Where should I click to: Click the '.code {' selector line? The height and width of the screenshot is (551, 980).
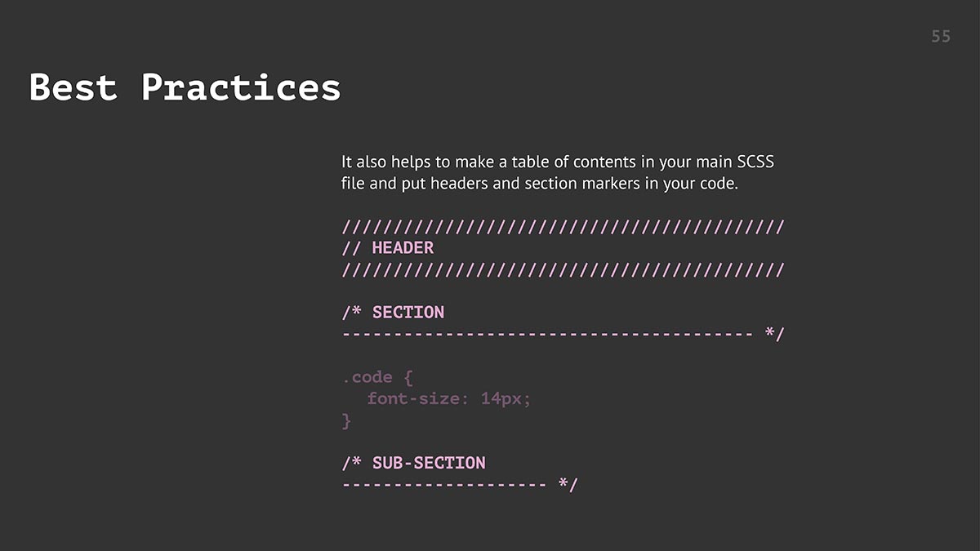click(378, 377)
